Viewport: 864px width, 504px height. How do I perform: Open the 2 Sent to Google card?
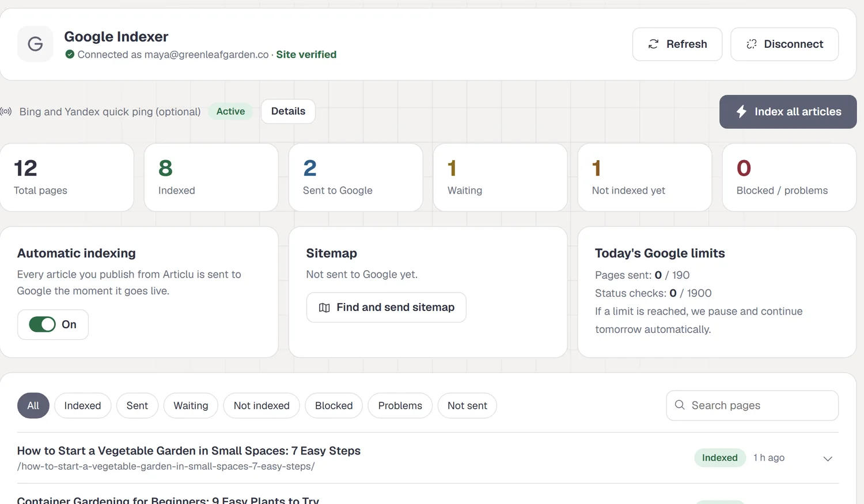click(356, 177)
